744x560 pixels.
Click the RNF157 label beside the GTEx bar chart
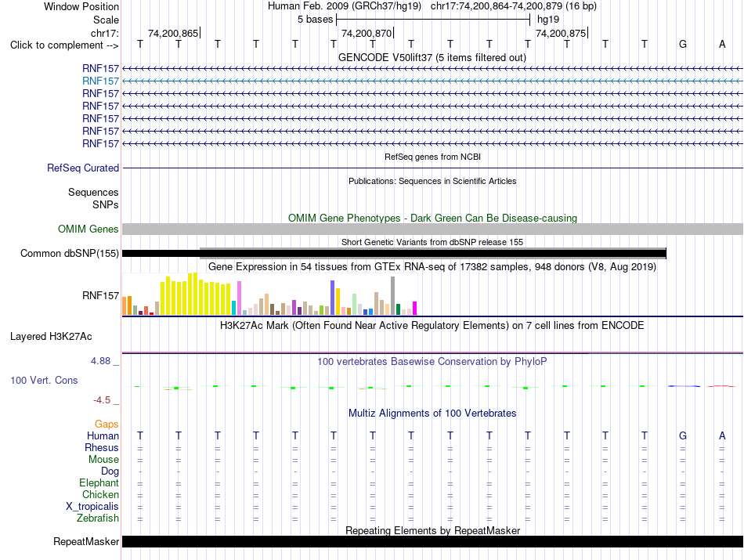point(100,295)
